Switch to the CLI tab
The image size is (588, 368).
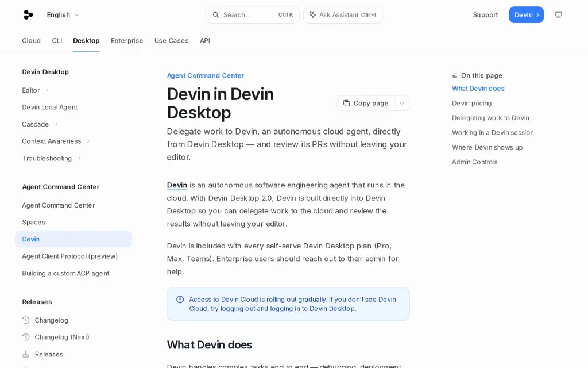[x=57, y=41]
